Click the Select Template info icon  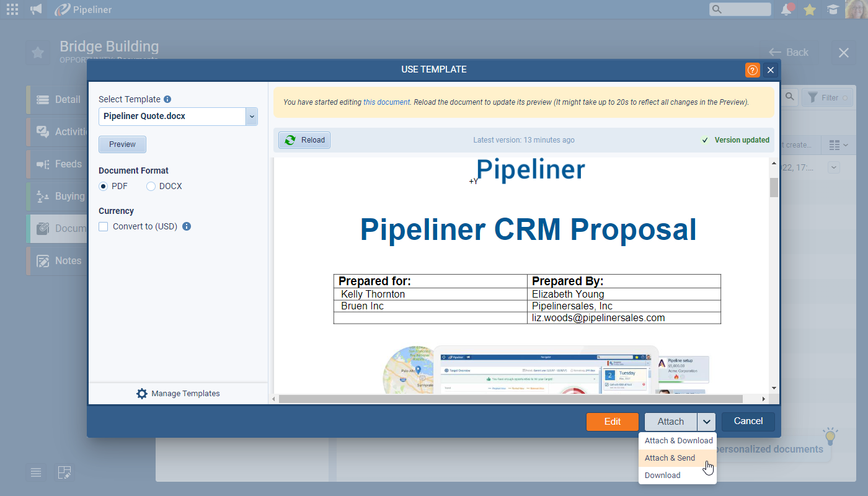167,99
